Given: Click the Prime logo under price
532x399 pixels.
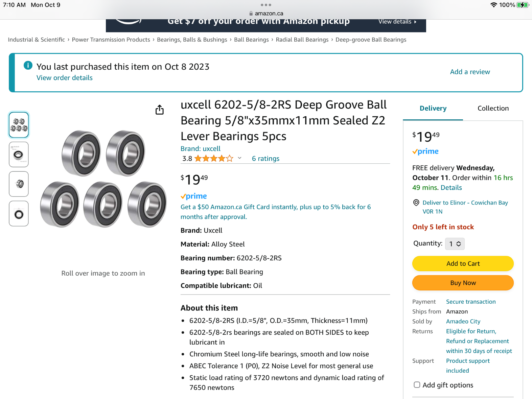Looking at the screenshot, I should click(194, 196).
